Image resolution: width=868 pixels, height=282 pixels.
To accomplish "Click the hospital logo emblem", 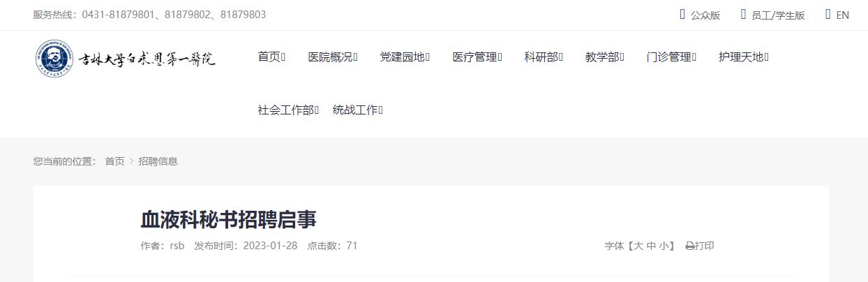I will coord(55,59).
